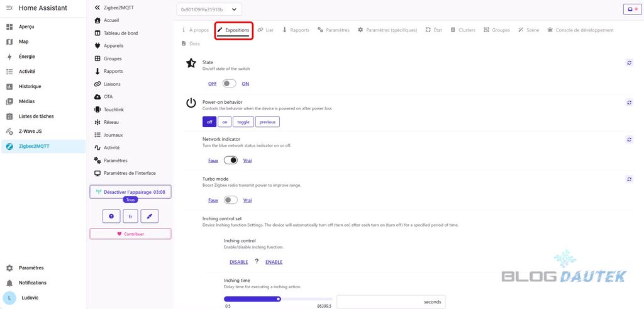This screenshot has width=644, height=309.
Task: Click the Inching time slider handle
Action: coord(279,299)
